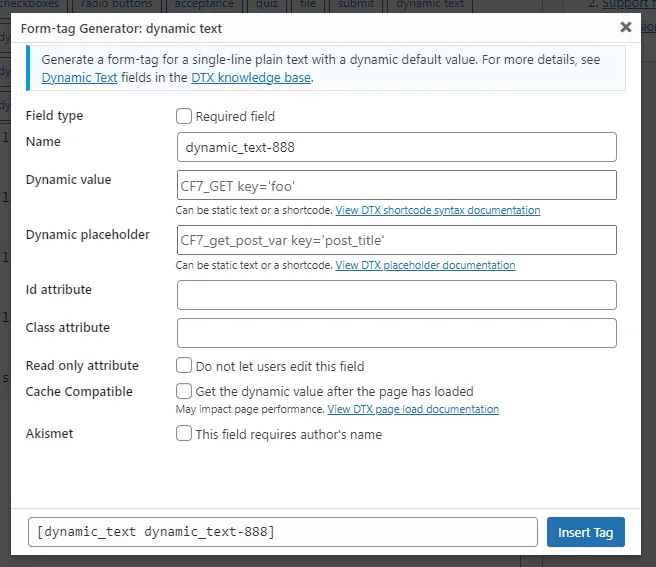656x567 pixels.
Task: Click the Field type label
Action: click(54, 116)
